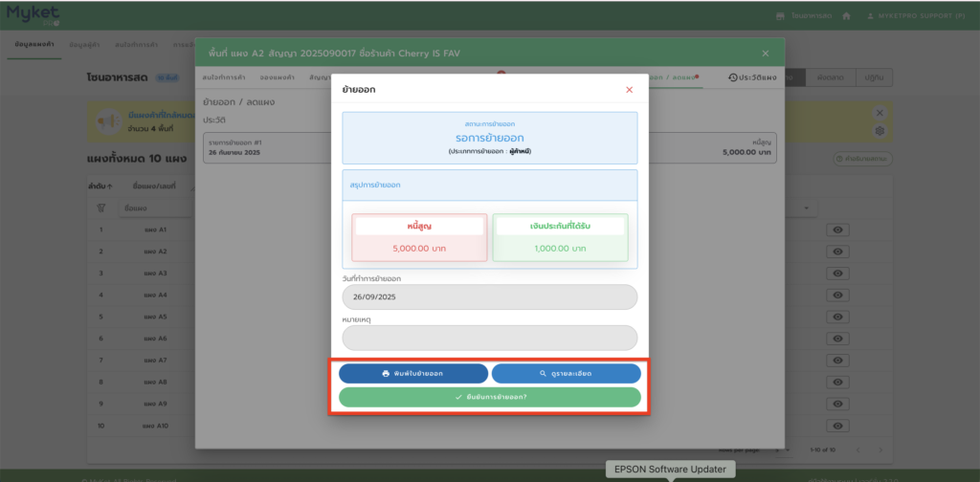This screenshot has width=980, height=482.
Task: Click the Myket logo
Action: pyautogui.click(x=32, y=14)
